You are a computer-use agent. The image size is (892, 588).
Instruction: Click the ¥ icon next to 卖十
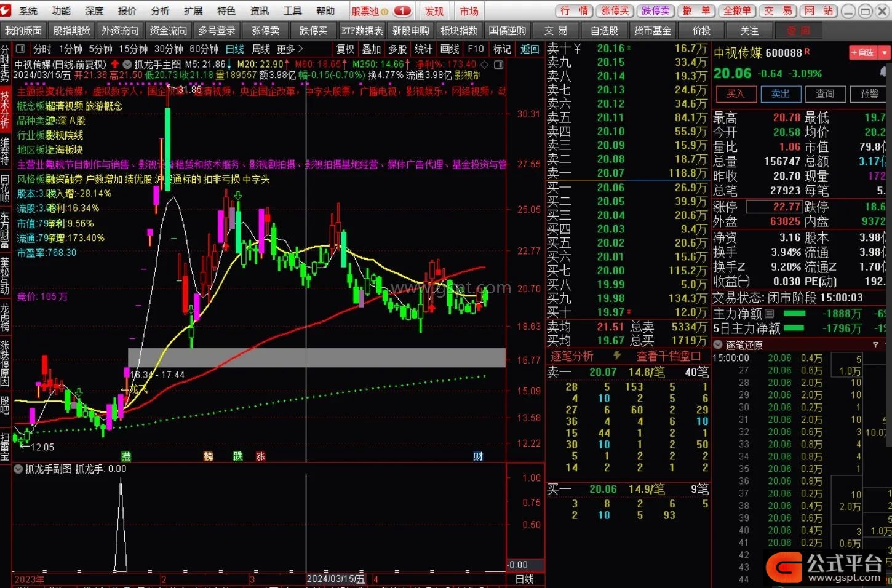click(577, 48)
